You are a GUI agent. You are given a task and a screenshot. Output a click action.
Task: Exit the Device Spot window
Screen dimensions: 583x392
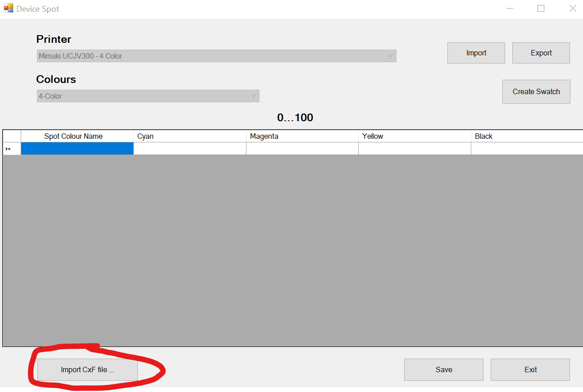click(x=530, y=370)
